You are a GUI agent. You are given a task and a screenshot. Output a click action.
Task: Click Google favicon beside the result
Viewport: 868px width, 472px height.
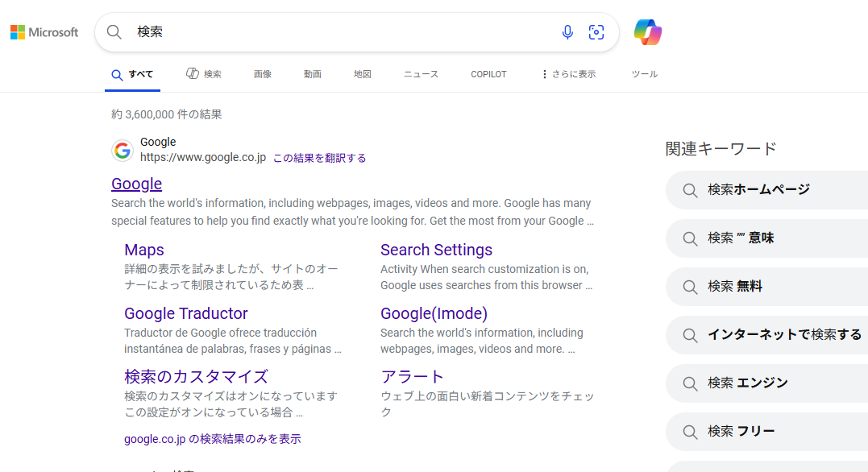[x=123, y=150]
